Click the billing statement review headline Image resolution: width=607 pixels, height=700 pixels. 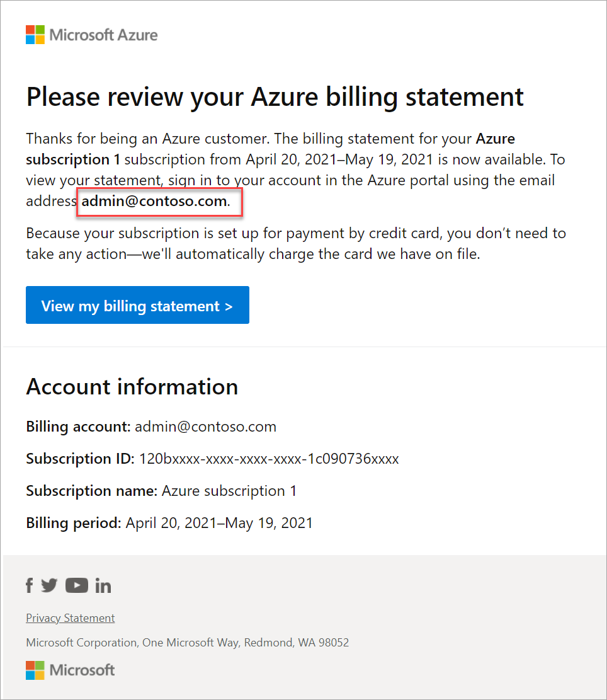(x=275, y=96)
